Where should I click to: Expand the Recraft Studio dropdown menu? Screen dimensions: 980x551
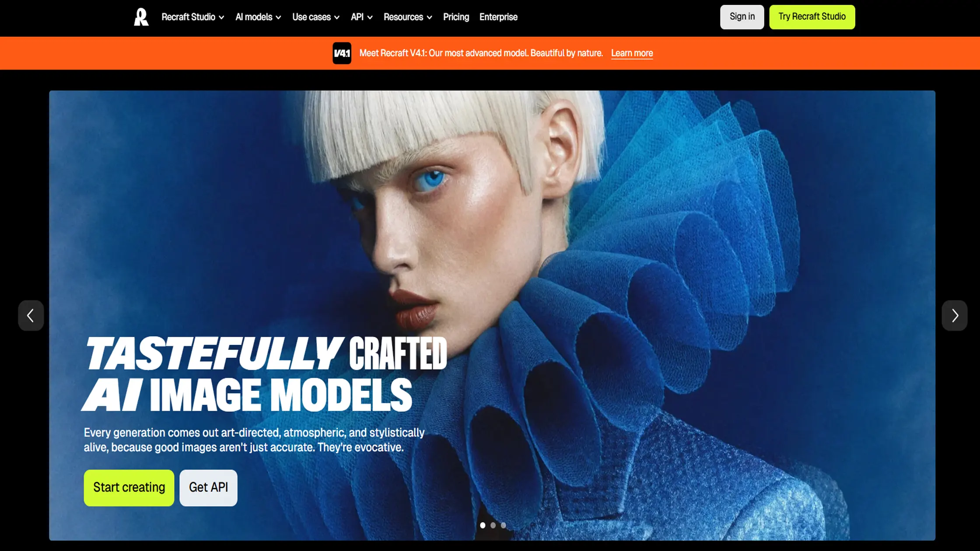[x=193, y=17]
